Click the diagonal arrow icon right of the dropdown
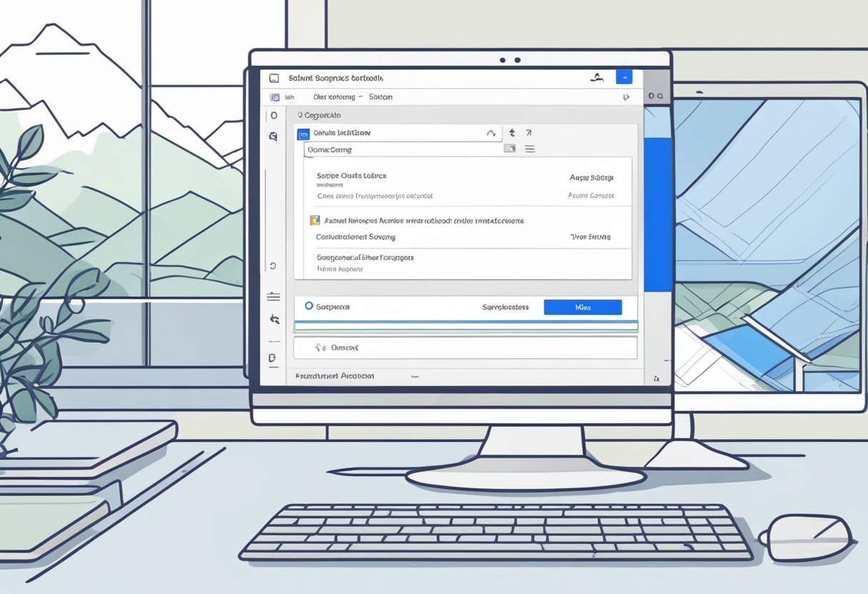 coord(529,133)
